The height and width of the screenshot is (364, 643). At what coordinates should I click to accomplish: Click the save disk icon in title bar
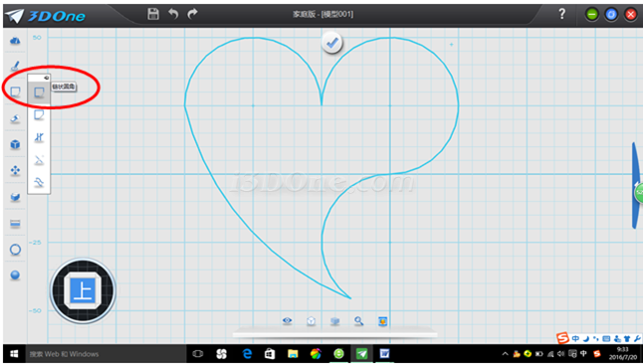(x=153, y=14)
